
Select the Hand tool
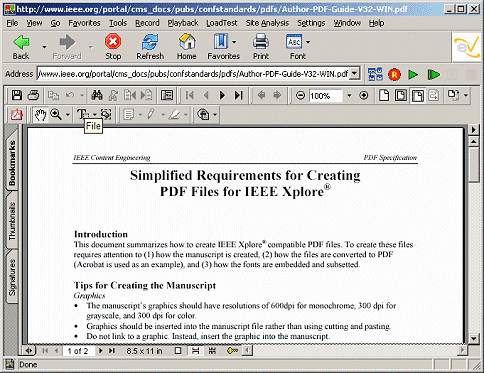pos(40,115)
